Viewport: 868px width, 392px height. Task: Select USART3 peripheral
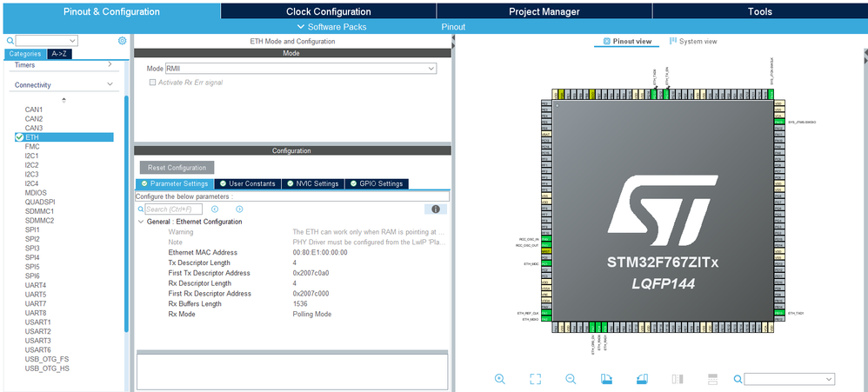click(x=37, y=341)
